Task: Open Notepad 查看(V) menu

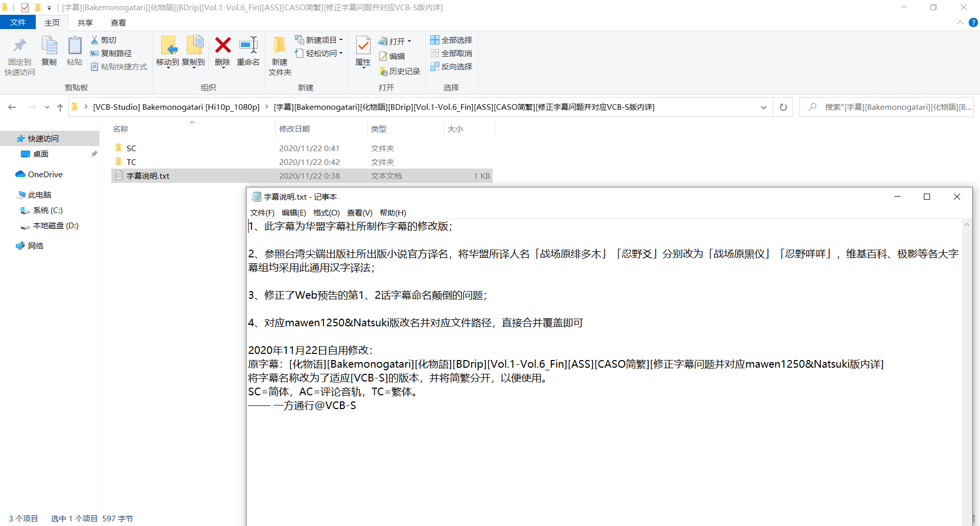Action: [x=359, y=212]
